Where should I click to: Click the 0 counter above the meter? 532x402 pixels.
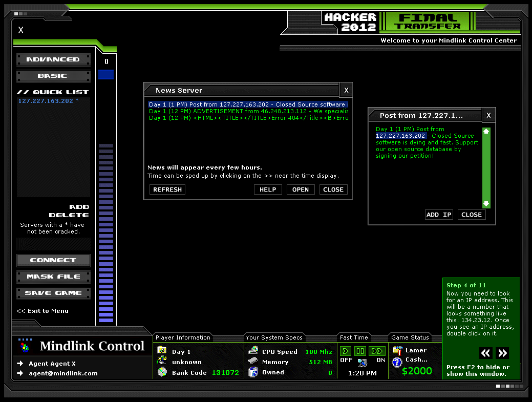(106, 61)
